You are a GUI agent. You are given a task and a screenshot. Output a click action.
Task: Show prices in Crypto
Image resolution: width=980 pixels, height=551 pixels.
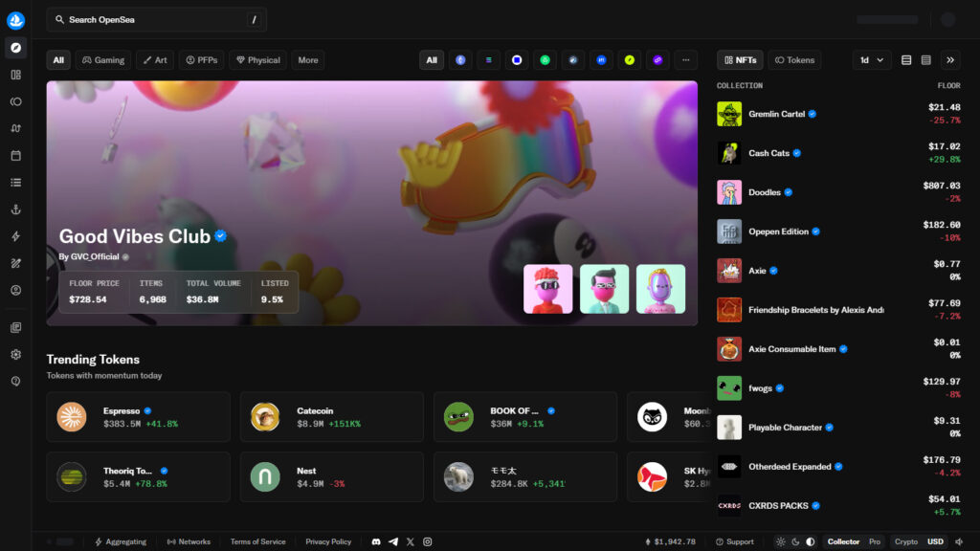(x=905, y=541)
